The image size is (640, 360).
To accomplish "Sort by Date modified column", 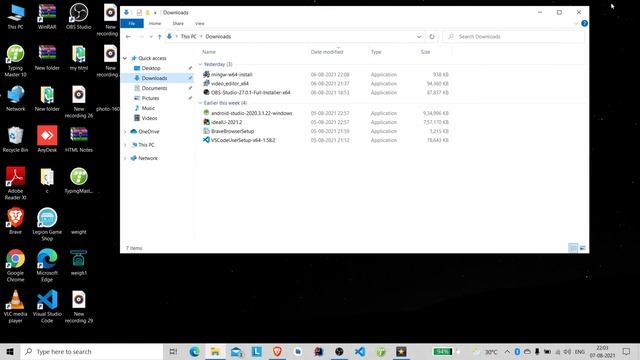I will point(327,52).
